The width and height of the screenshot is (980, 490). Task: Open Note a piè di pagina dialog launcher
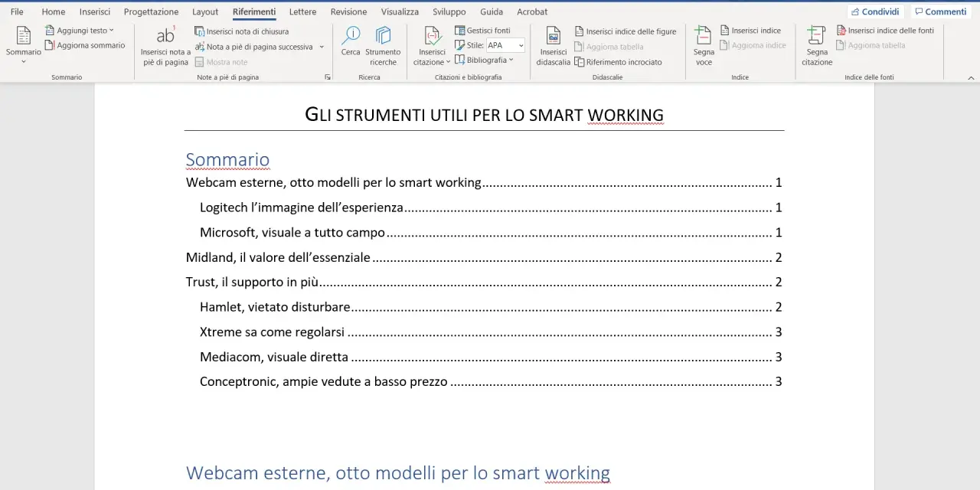click(x=328, y=77)
